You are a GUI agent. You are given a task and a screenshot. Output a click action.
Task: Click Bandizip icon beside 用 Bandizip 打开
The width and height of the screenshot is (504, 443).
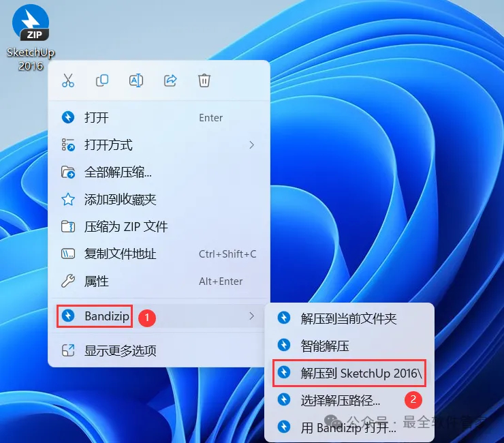284,427
